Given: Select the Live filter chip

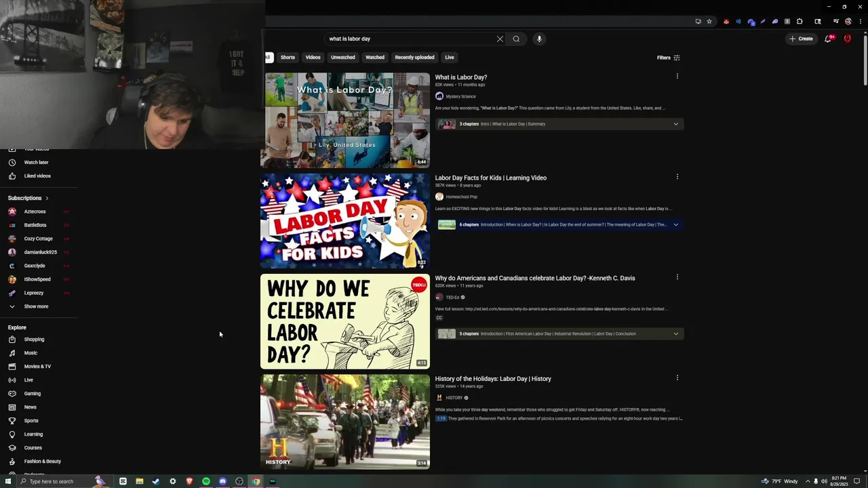Looking at the screenshot, I should click(x=449, y=58).
